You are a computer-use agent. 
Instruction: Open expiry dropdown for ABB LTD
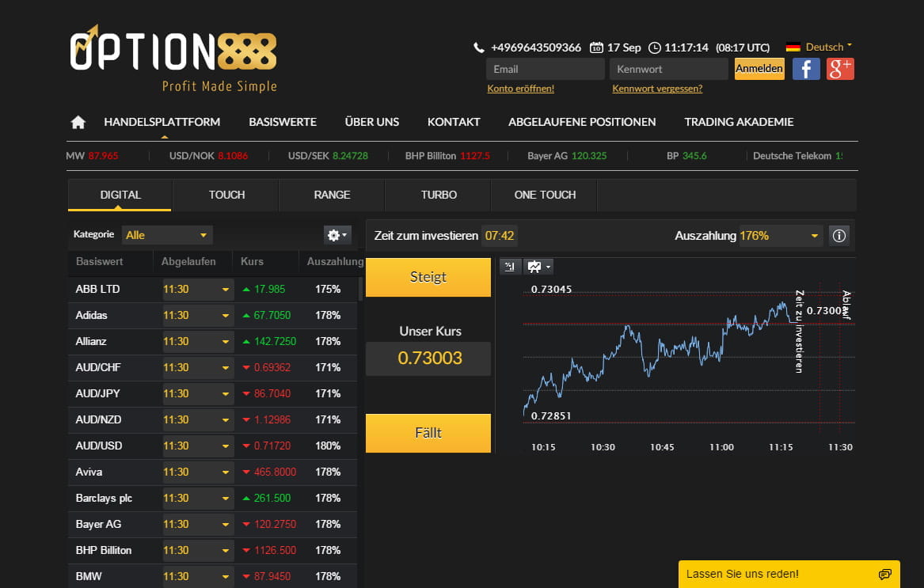(198, 290)
